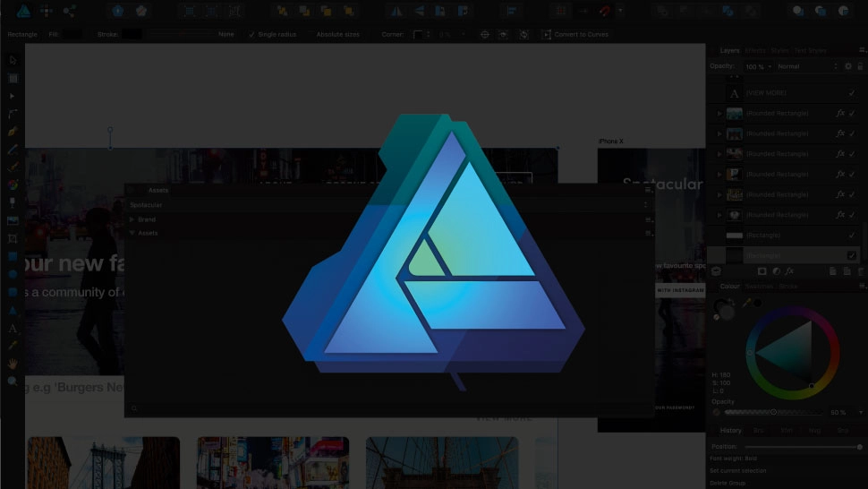Select the View hand tool

tap(13, 364)
